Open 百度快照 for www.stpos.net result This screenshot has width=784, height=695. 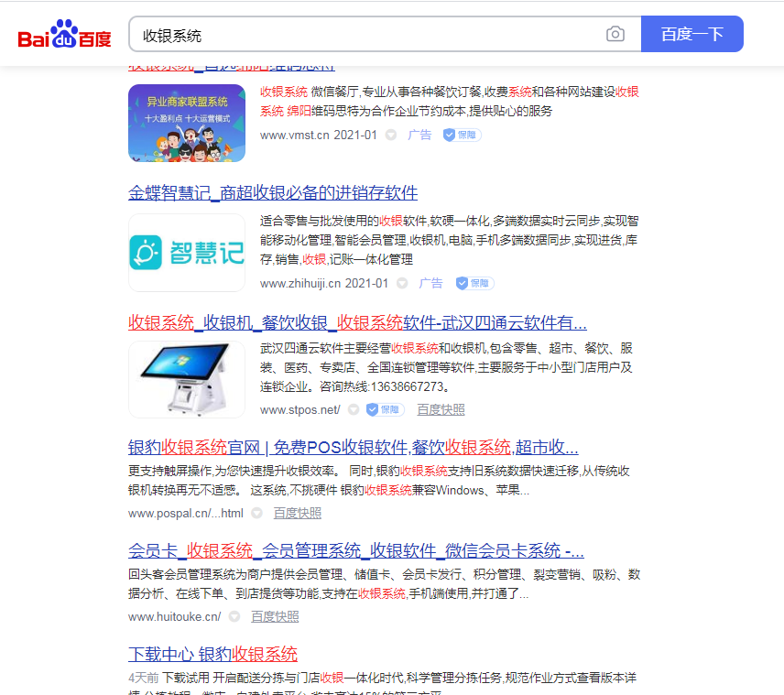coord(441,410)
